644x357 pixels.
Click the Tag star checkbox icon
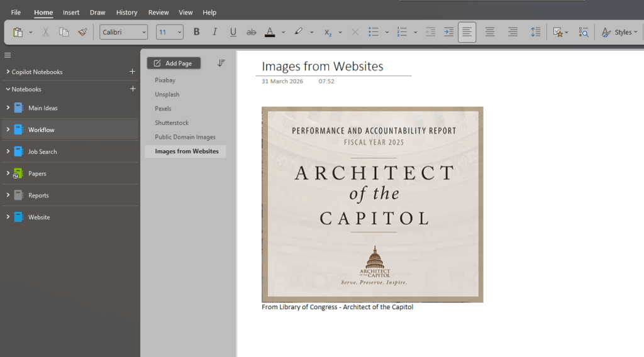tap(558, 32)
